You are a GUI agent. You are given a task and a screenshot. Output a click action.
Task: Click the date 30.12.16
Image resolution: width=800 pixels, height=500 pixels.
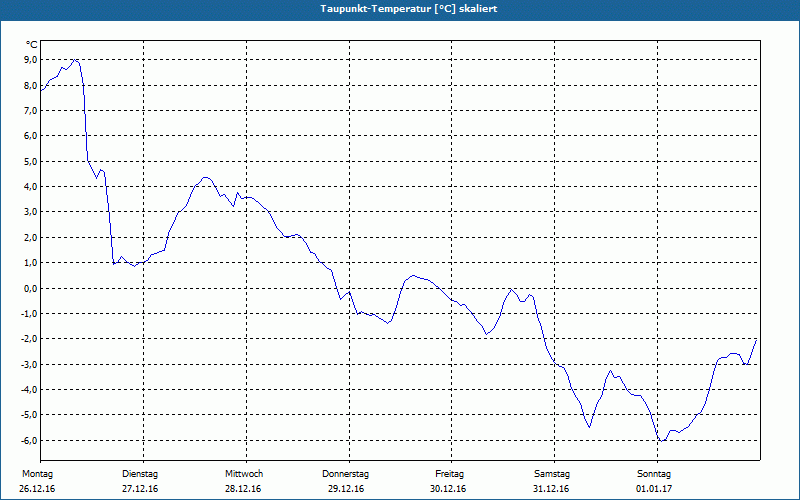pyautogui.click(x=448, y=489)
